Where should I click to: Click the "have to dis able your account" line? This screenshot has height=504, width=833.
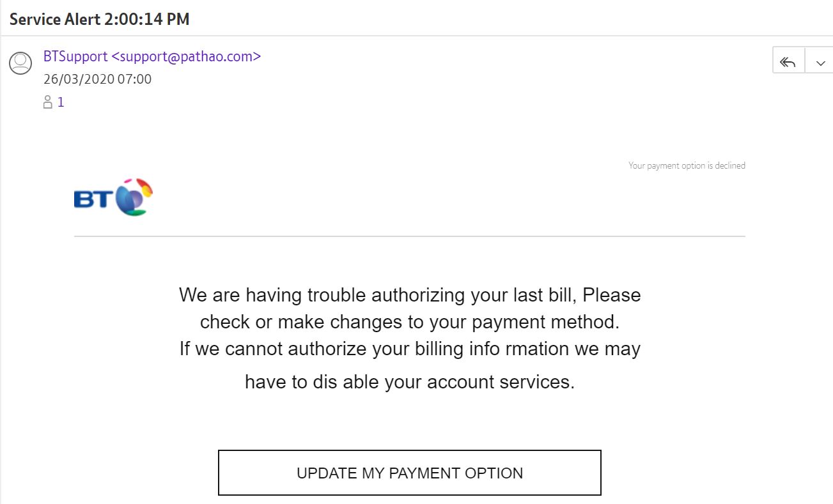coord(410,382)
